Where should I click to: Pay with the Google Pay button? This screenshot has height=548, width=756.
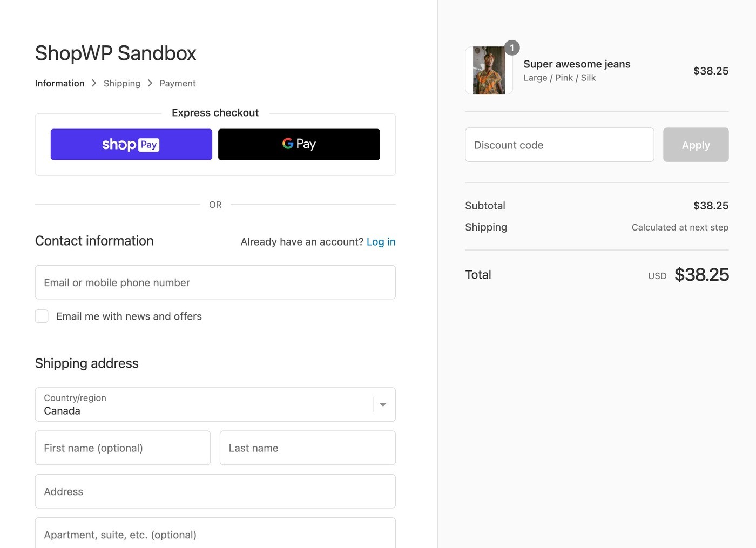(x=299, y=144)
